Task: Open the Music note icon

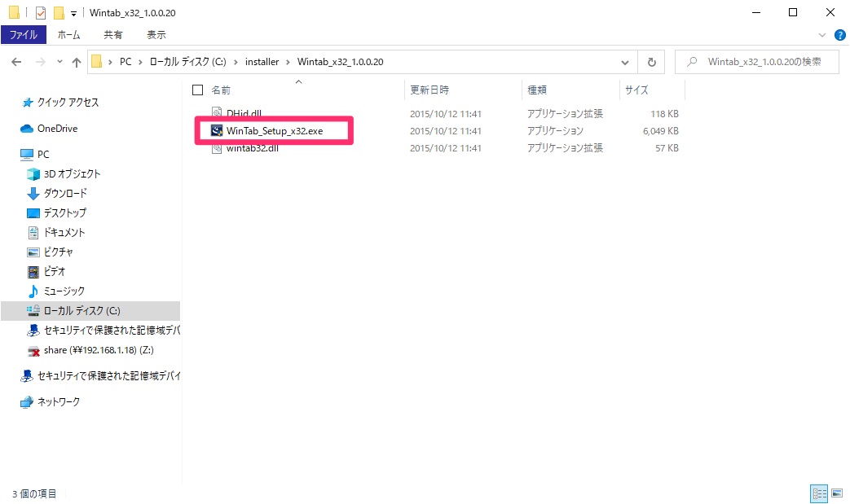Action: [33, 291]
